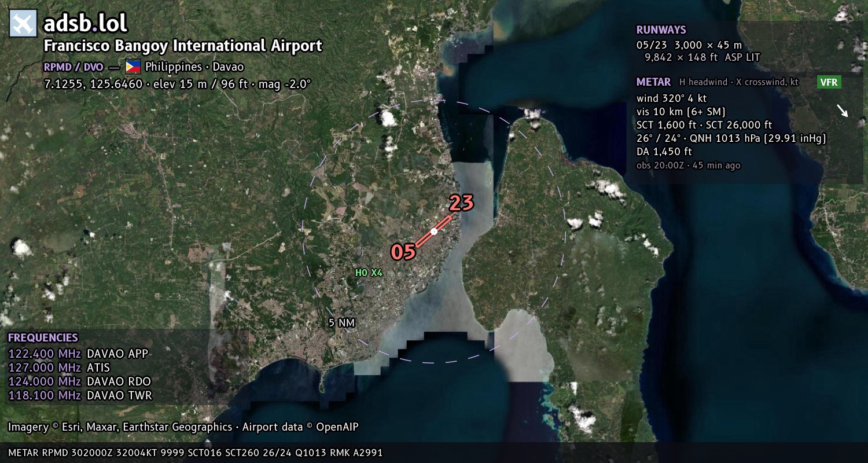The width and height of the screenshot is (868, 463).
Task: Click the 5 NM range ring label
Action: pos(341,324)
